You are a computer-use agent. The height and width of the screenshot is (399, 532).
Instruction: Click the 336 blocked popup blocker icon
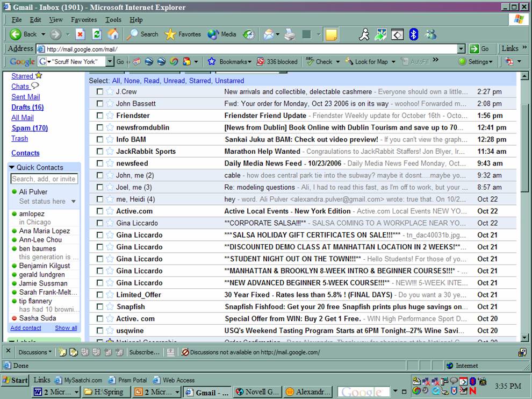261,61
